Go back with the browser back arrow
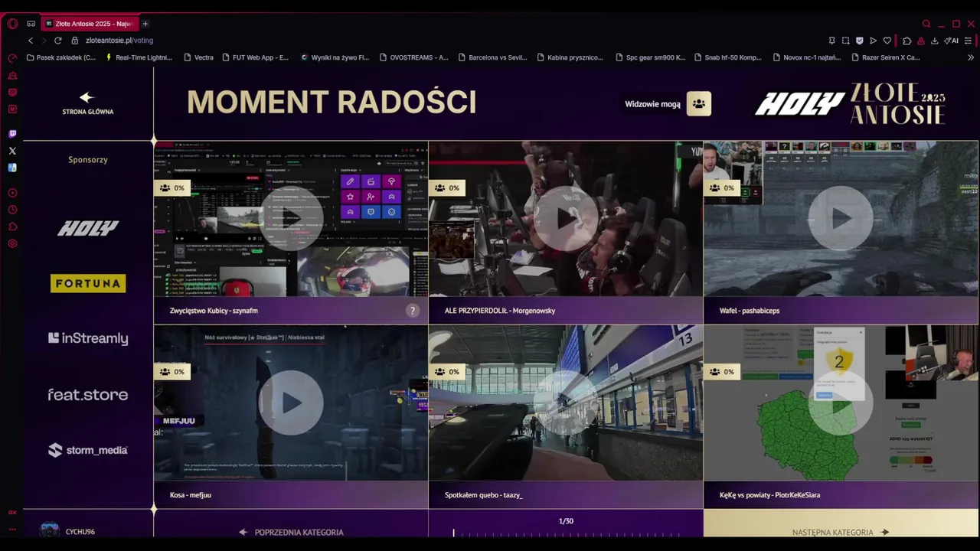980x551 pixels. point(31,41)
